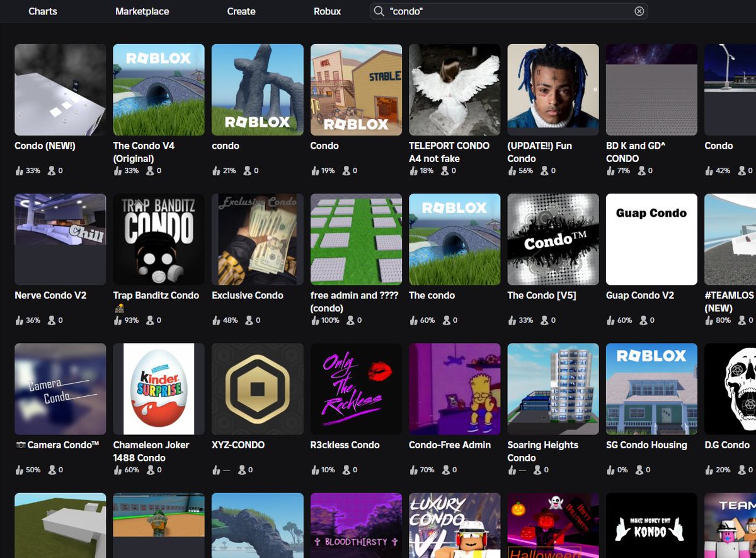756x558 pixels.
Task: Click the player icon under (UPDATE!!) Fun Condo
Action: pyautogui.click(x=546, y=171)
